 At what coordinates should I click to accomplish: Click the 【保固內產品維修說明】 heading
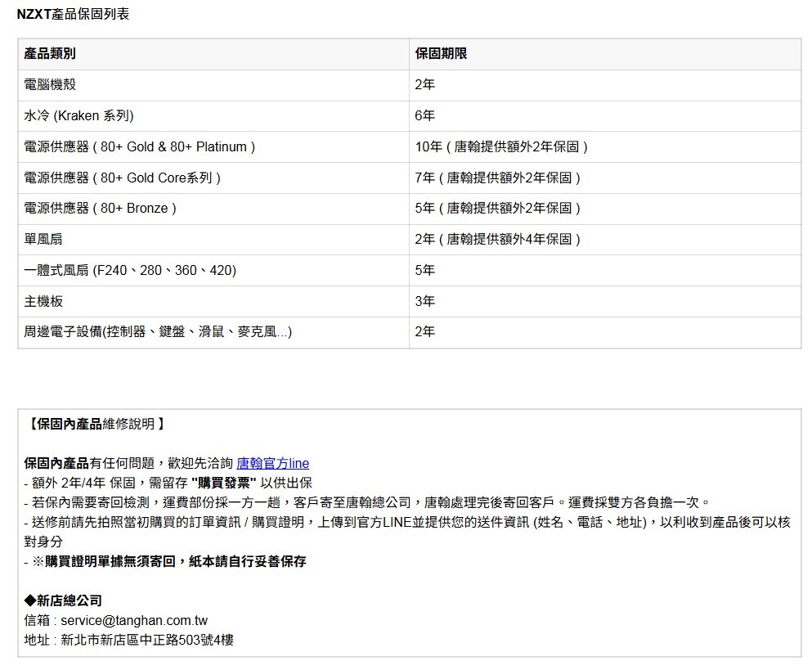tap(96, 425)
